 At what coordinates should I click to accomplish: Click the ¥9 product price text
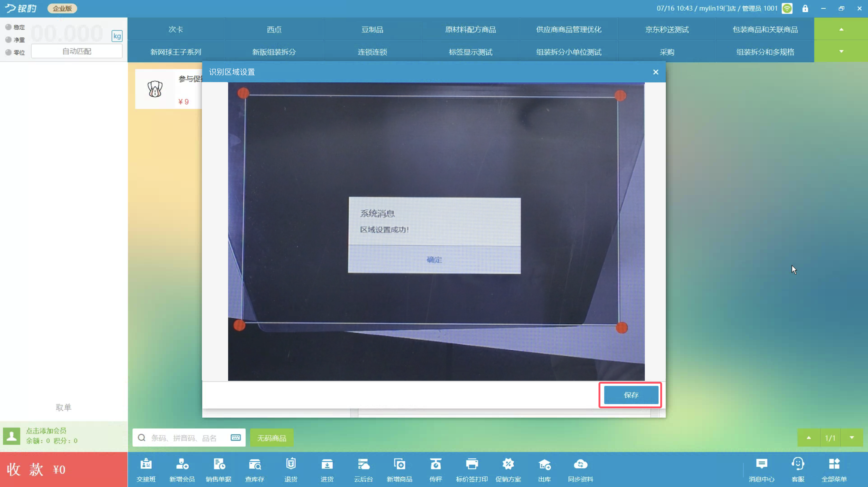tap(183, 102)
